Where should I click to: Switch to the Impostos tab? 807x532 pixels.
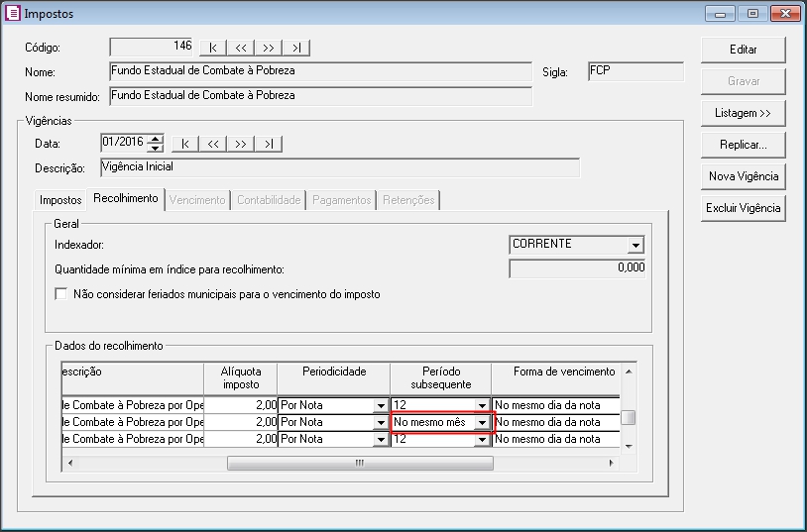[x=60, y=200]
